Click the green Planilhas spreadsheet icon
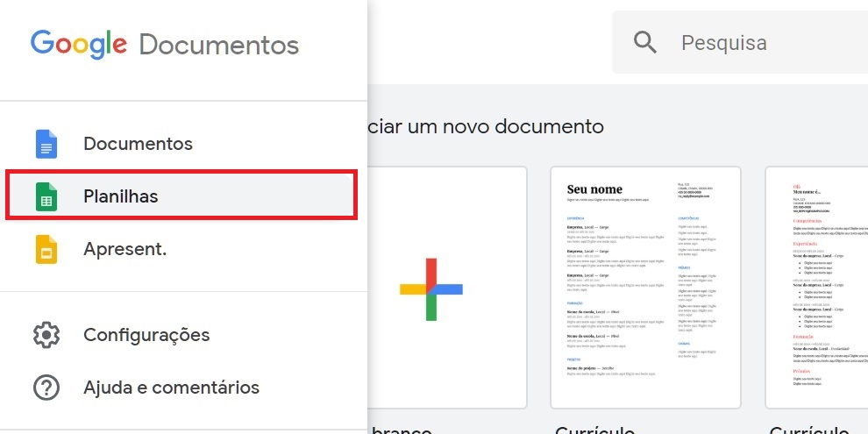The height and width of the screenshot is (434, 868). [x=46, y=196]
